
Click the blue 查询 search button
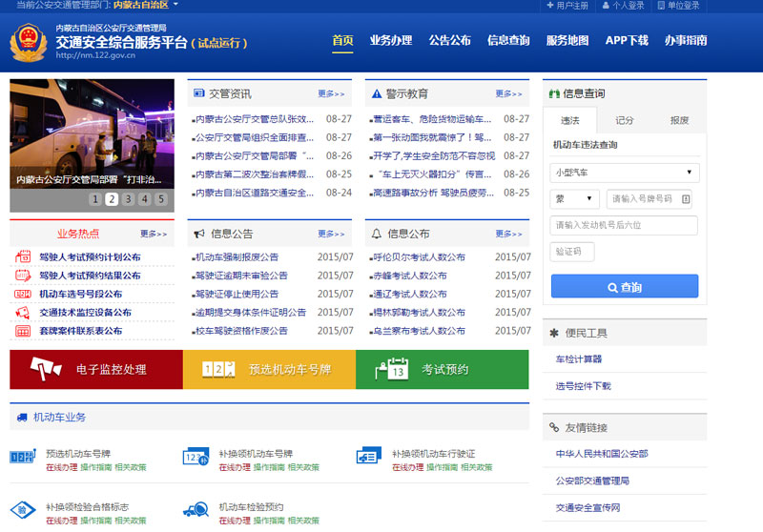tap(625, 286)
